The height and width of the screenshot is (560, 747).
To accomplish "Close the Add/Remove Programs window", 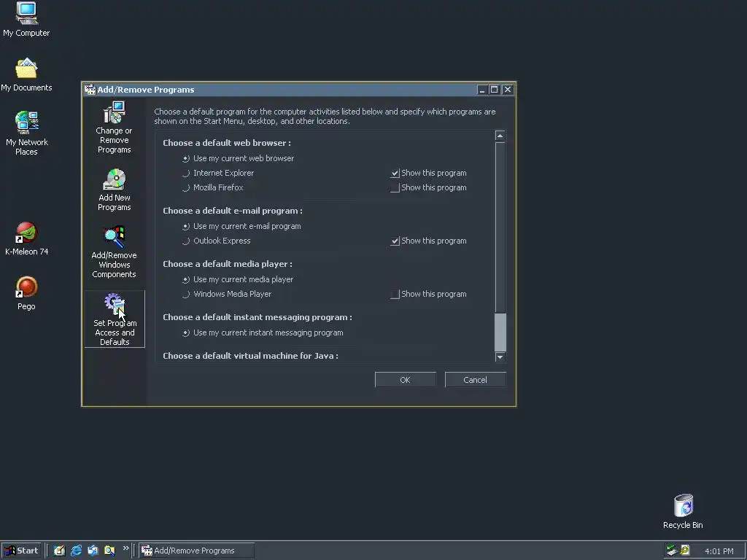I will point(508,90).
